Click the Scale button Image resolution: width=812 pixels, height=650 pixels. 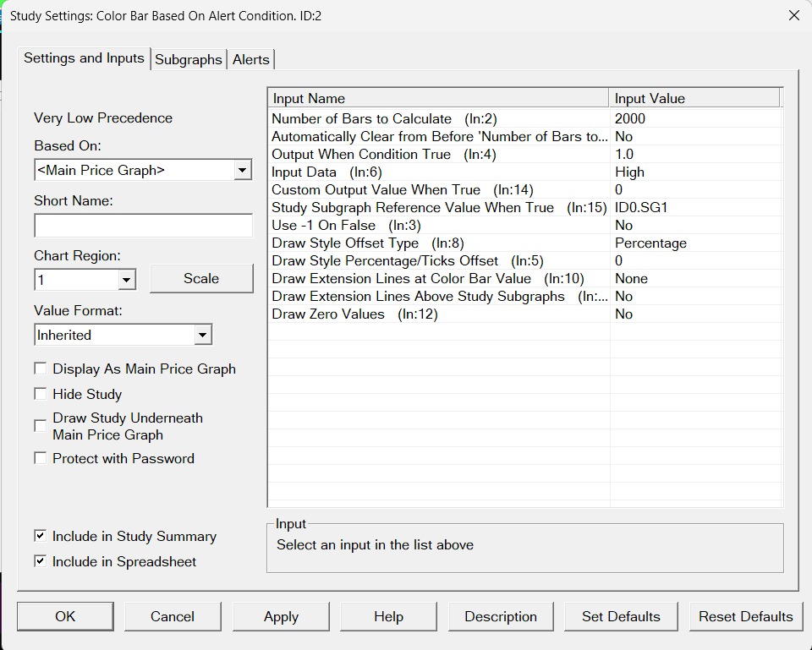pos(201,279)
